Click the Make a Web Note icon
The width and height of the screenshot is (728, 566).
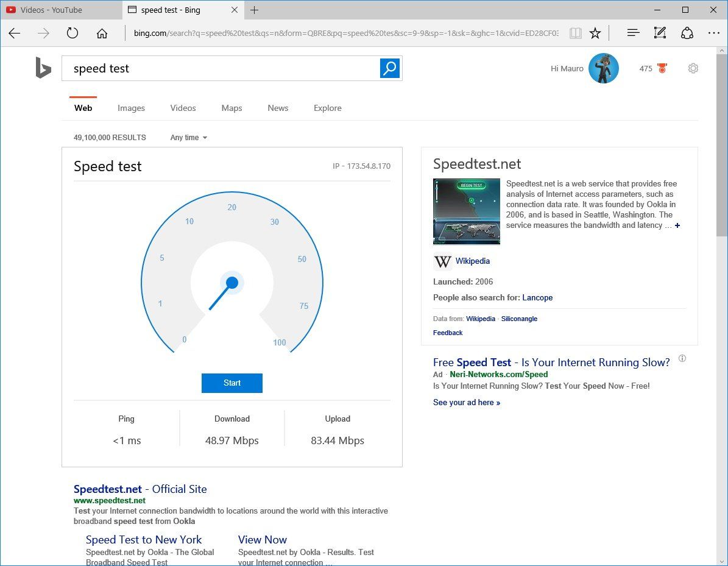[x=660, y=33]
